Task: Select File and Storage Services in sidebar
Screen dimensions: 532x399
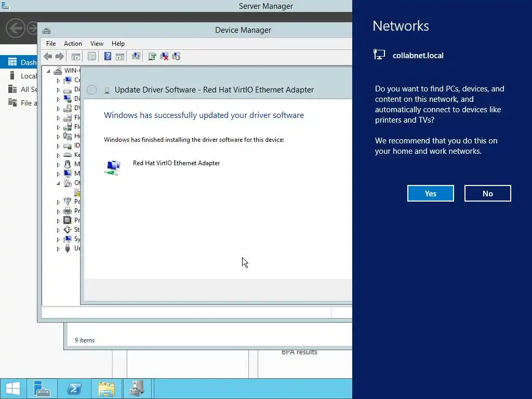Action: [x=19, y=103]
